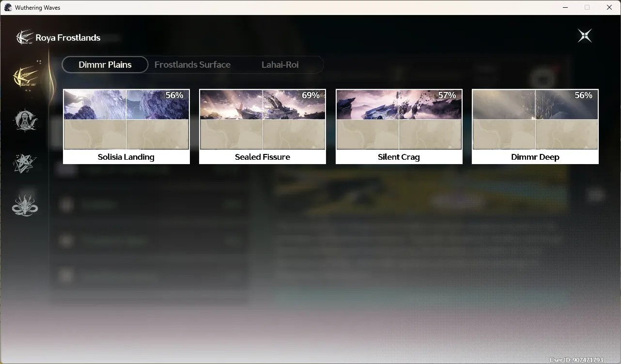
Task: Open the Solisia Landing card
Action: click(x=126, y=127)
